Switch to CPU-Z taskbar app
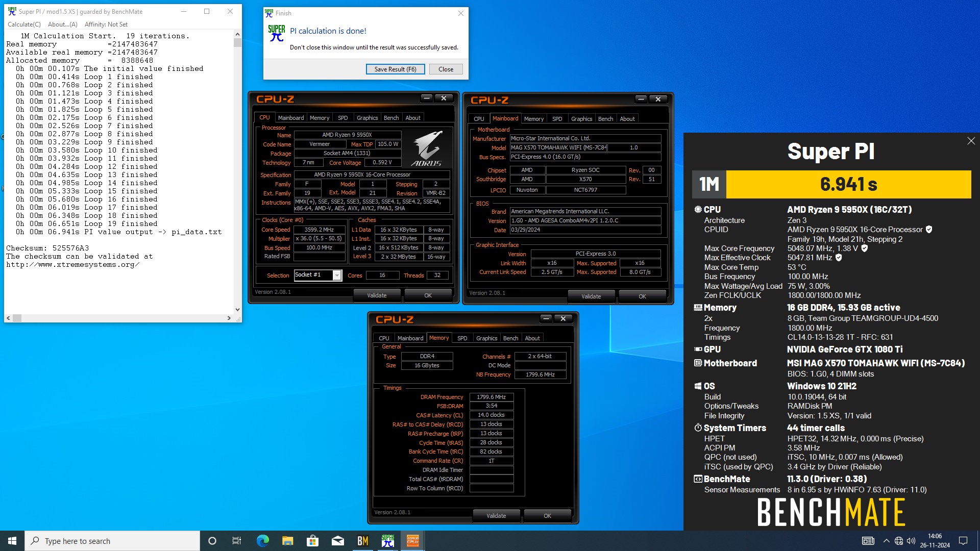 coord(412,541)
